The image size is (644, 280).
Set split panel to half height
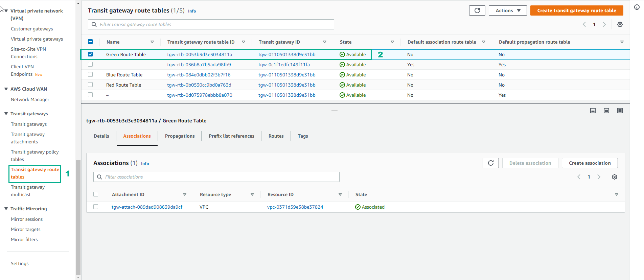606,111
